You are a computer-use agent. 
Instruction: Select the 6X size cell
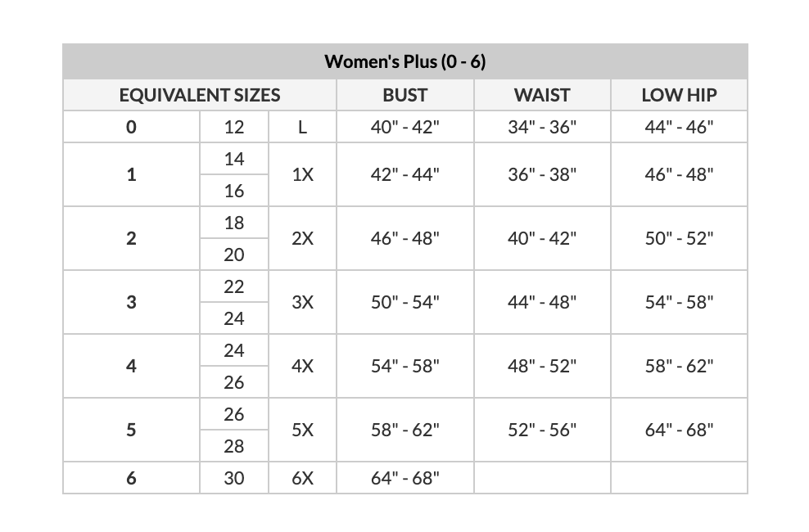pos(302,478)
